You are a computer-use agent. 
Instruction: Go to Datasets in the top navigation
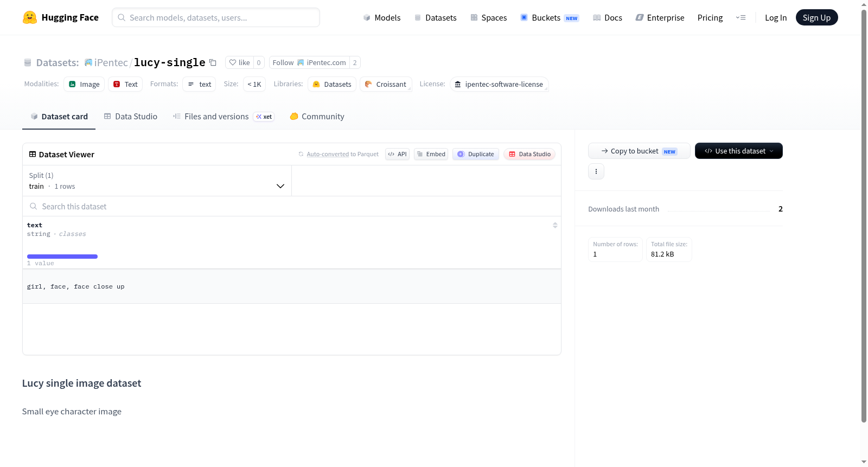point(436,18)
